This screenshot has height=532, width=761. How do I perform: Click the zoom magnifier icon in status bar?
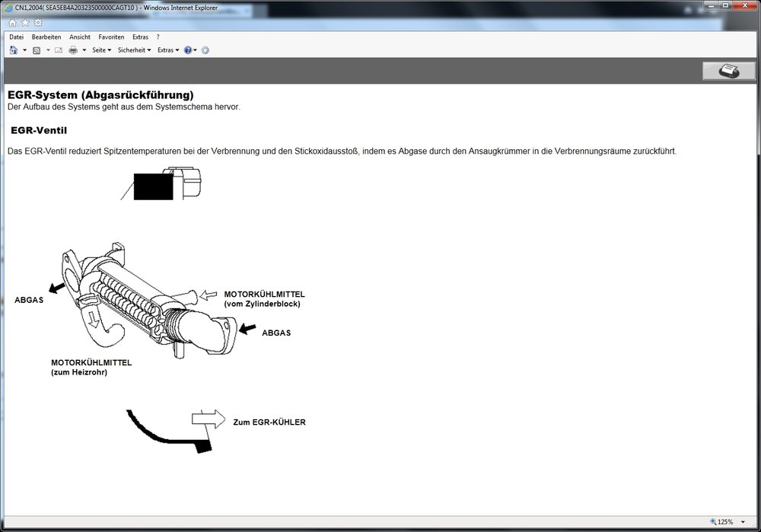(x=713, y=522)
